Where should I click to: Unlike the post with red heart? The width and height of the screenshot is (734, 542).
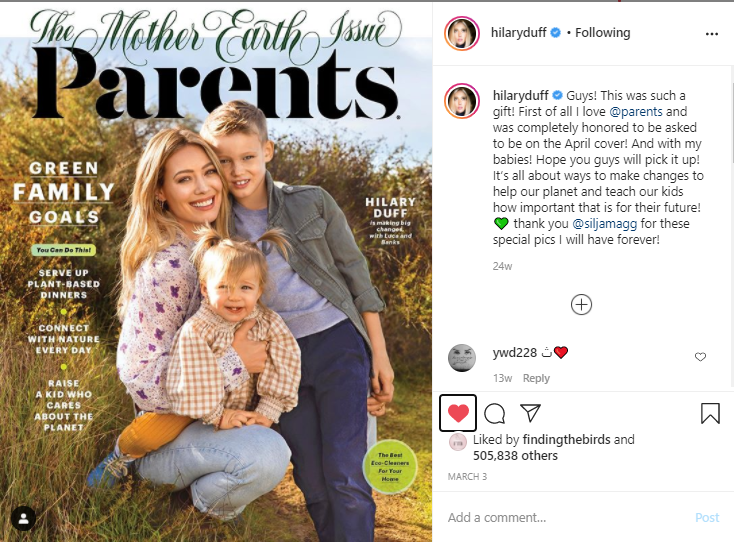point(458,413)
